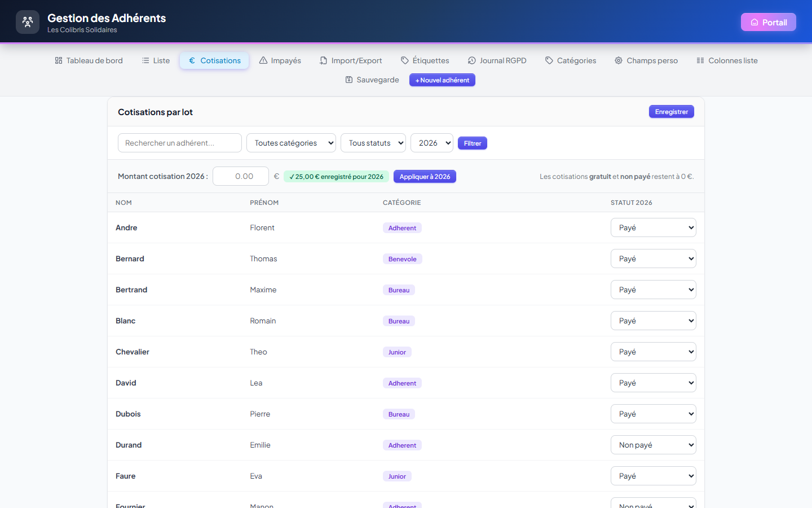Click the Montant cotisation 2026 amount field
The image size is (812, 508).
point(241,176)
